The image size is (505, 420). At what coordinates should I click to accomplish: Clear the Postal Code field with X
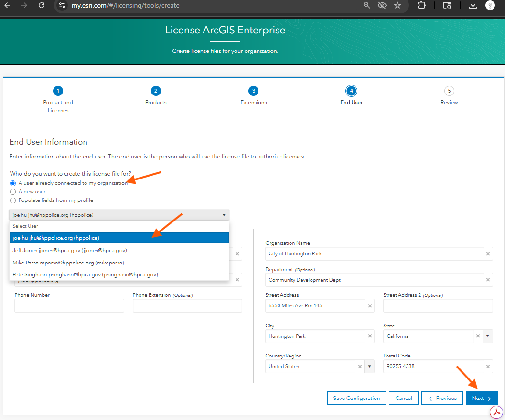click(488, 367)
